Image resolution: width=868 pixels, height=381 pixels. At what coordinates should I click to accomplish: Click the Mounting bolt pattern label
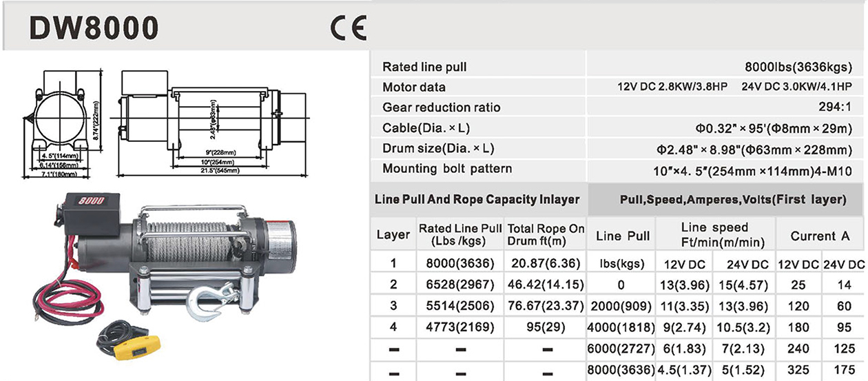(447, 169)
